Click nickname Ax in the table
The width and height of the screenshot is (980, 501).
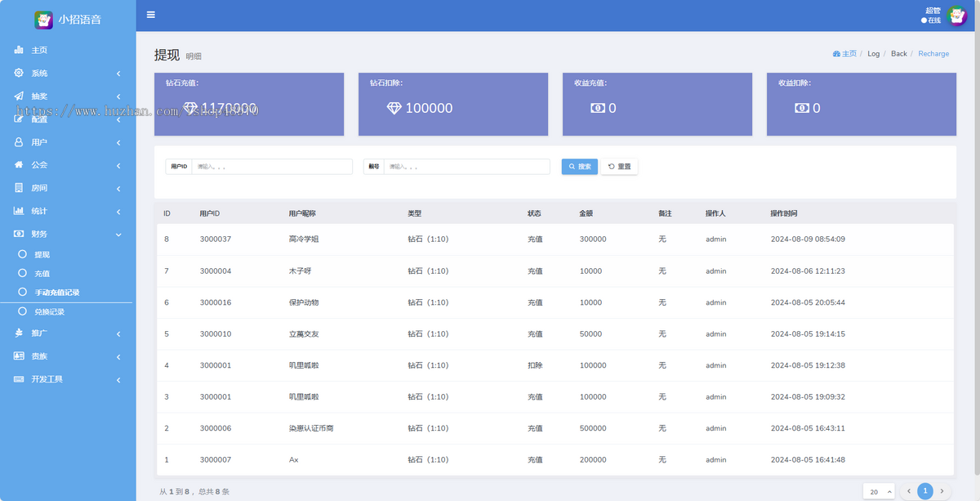(293, 460)
